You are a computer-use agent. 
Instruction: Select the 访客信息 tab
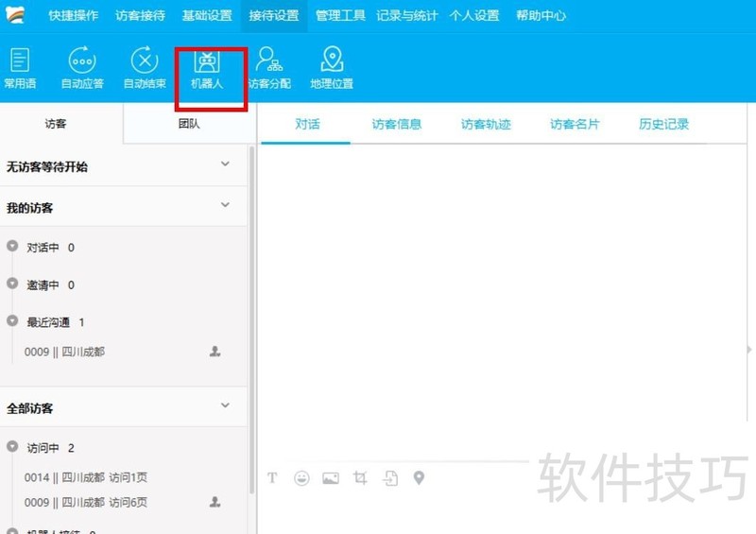(396, 125)
